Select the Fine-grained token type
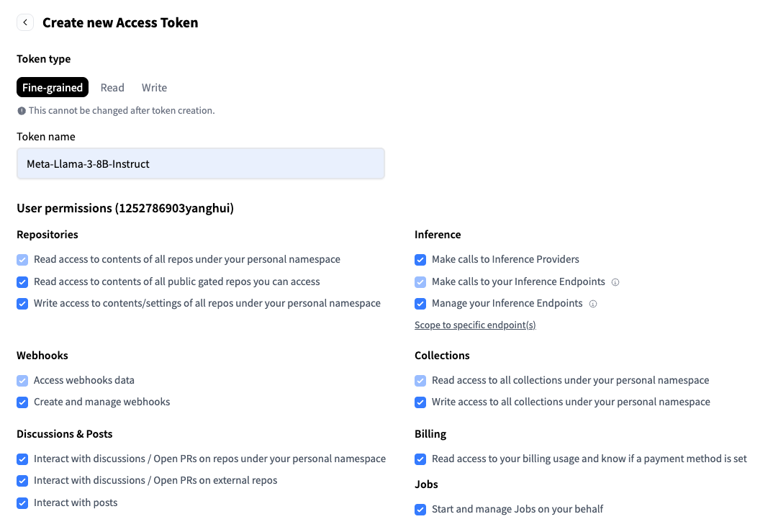Screen dimensions: 773x532 [53, 87]
